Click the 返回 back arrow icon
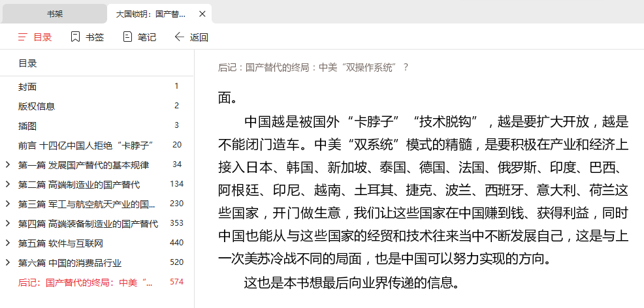644x308 pixels. [180, 37]
